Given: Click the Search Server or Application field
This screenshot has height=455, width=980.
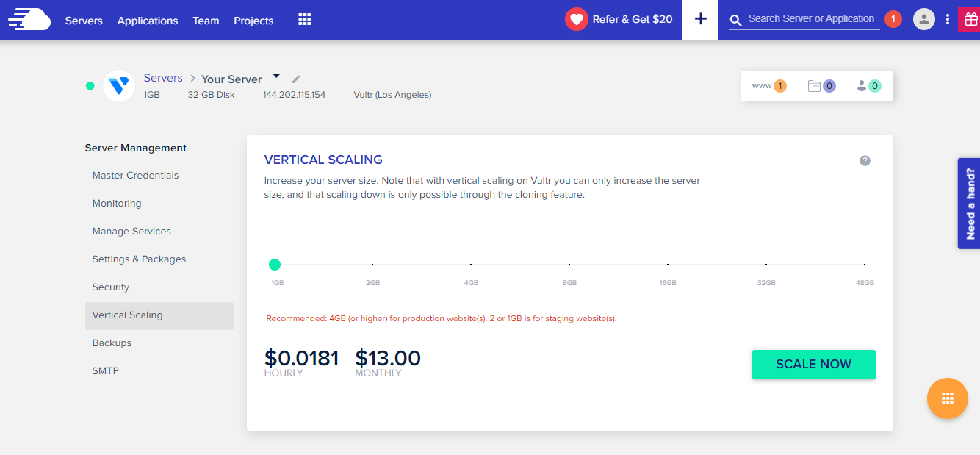Looking at the screenshot, I should [x=811, y=19].
